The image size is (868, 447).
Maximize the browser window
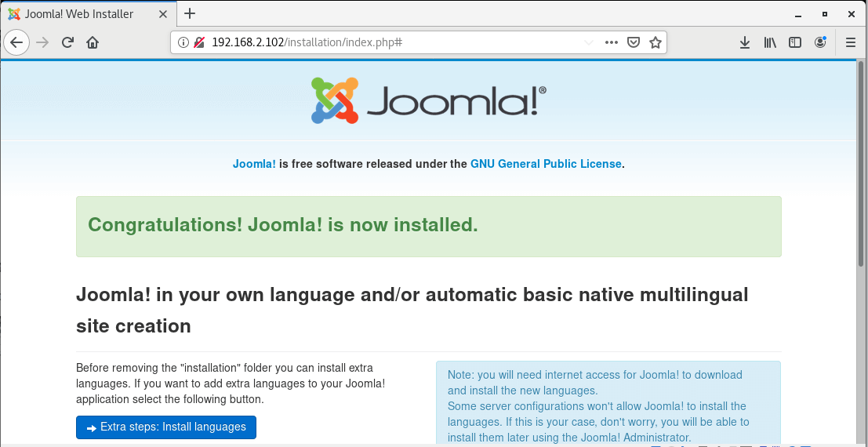coord(825,15)
